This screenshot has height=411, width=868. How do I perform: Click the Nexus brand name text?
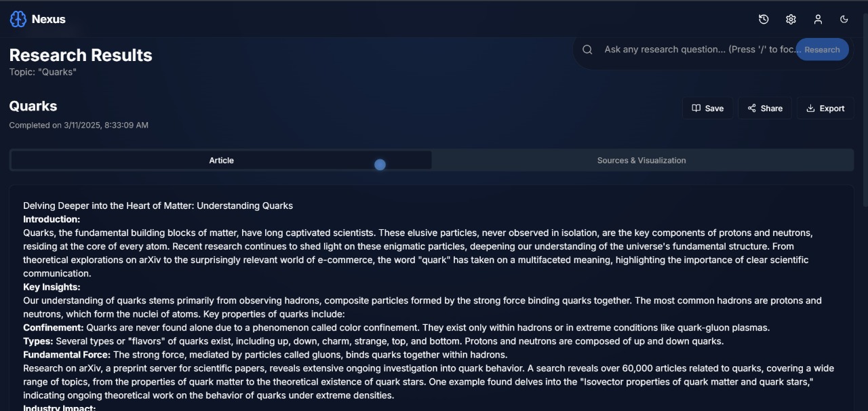click(x=49, y=19)
